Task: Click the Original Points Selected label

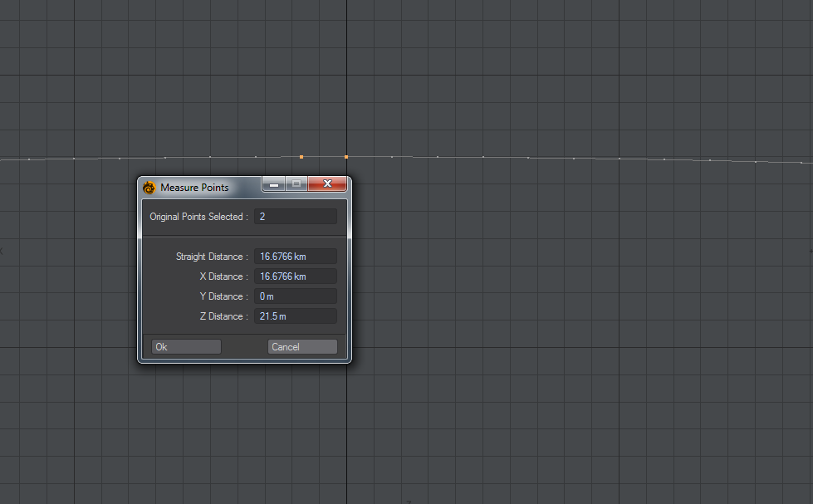Action: point(198,217)
